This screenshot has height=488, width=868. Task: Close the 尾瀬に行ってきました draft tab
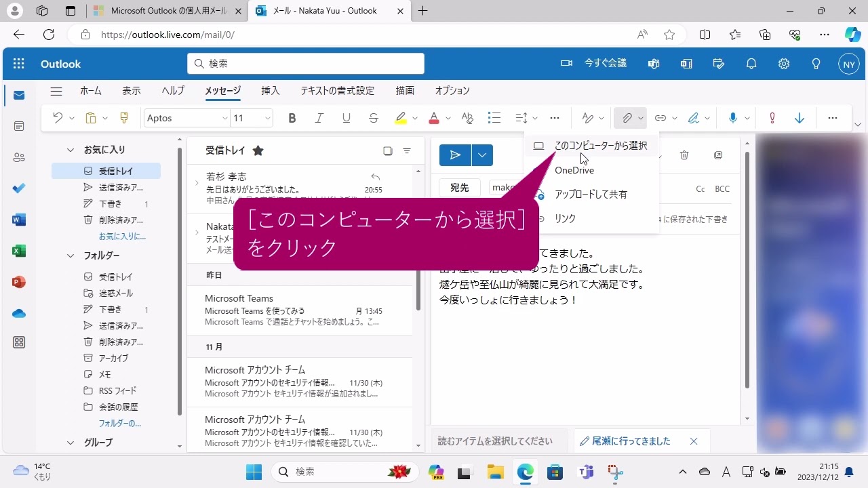694,441
